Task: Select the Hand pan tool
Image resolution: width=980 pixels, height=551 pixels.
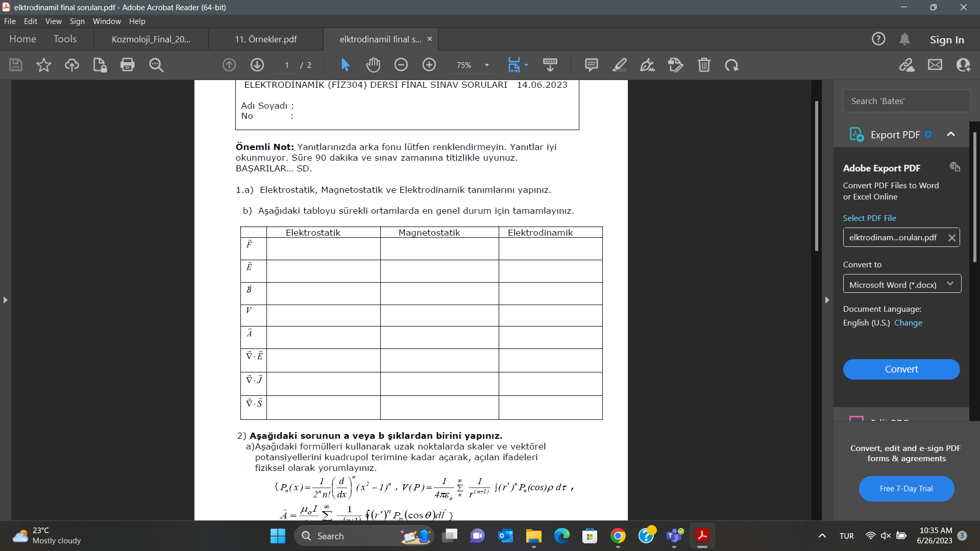Action: pyautogui.click(x=373, y=65)
